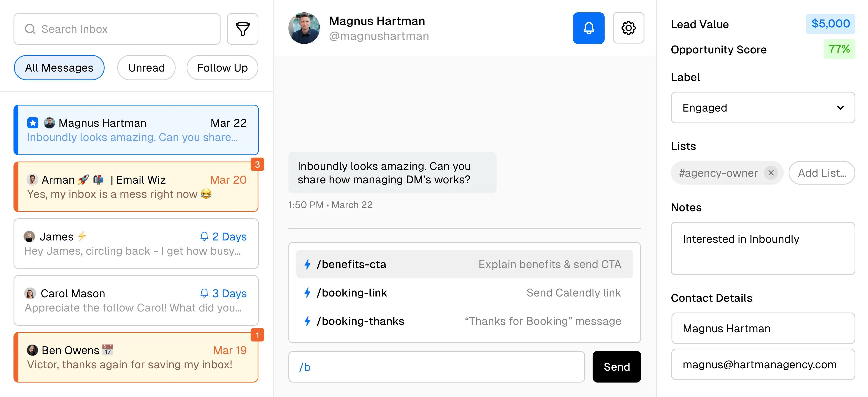The image size is (868, 397).
Task: Open the Ben Owens conversation card
Action: click(x=136, y=357)
